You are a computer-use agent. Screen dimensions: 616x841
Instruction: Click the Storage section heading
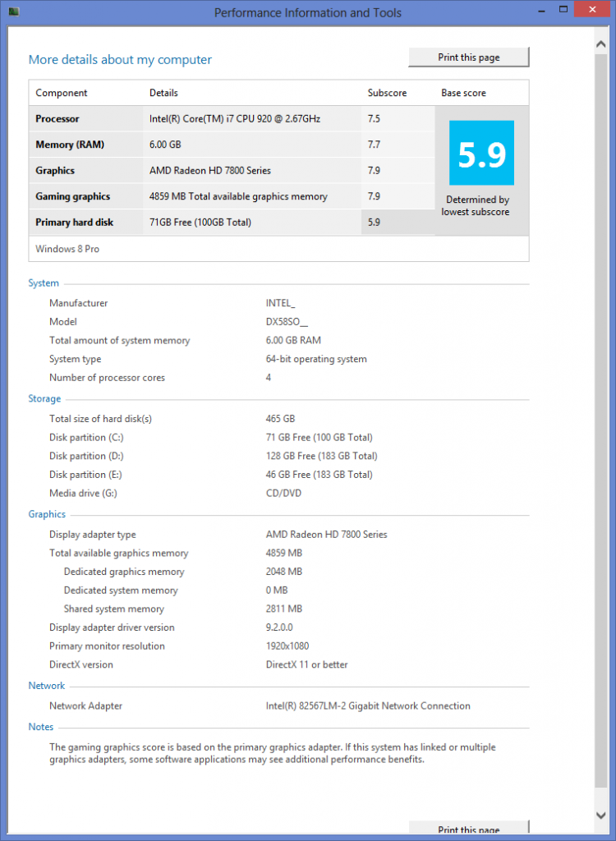coord(44,399)
